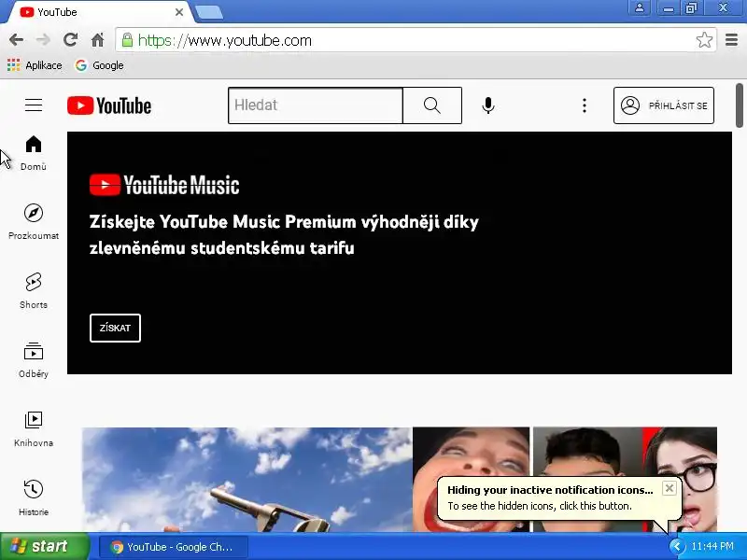Open Odběry subscriptions section
The image size is (747, 560).
(x=34, y=360)
